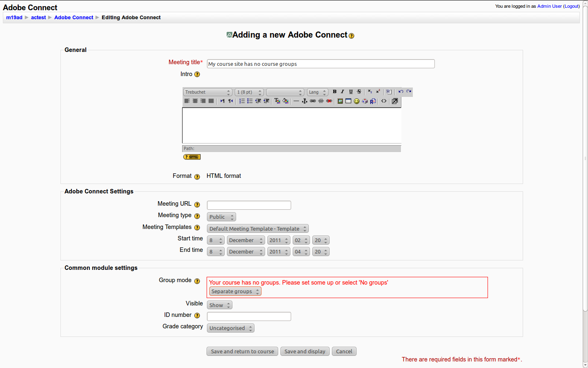
Task: Open the Separate groups group mode dropdown
Action: 235,291
